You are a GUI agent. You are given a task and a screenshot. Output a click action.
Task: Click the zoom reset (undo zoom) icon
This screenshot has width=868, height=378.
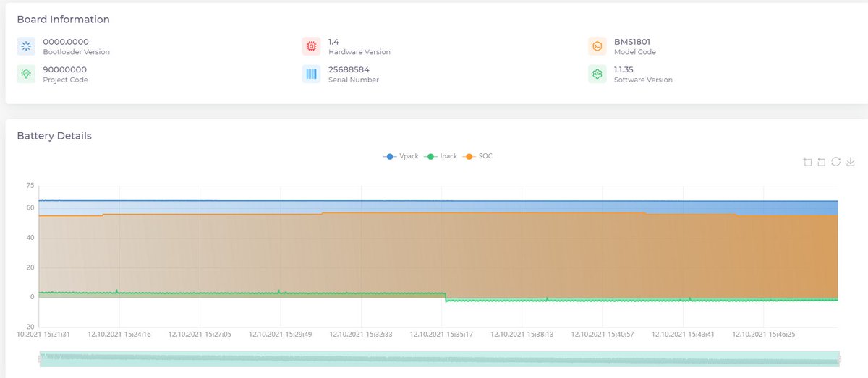pos(822,162)
